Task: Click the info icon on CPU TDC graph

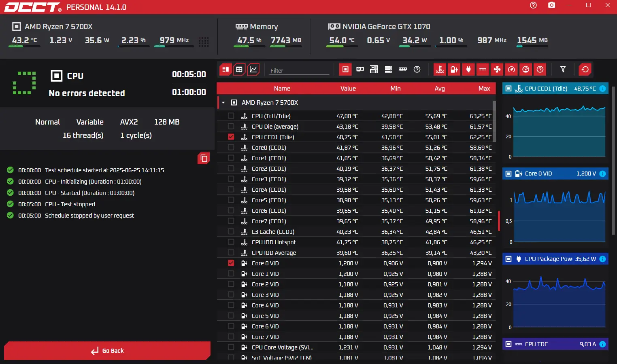Action: click(x=602, y=344)
